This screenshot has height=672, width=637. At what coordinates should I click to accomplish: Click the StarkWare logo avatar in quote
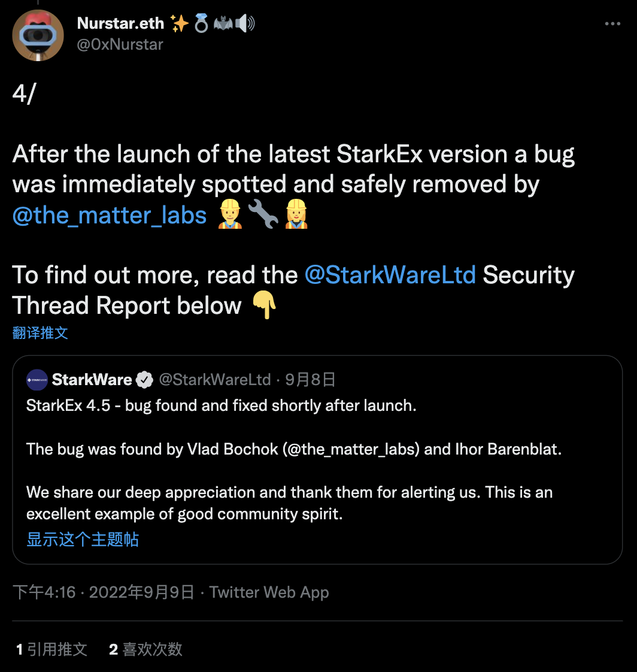(x=37, y=380)
